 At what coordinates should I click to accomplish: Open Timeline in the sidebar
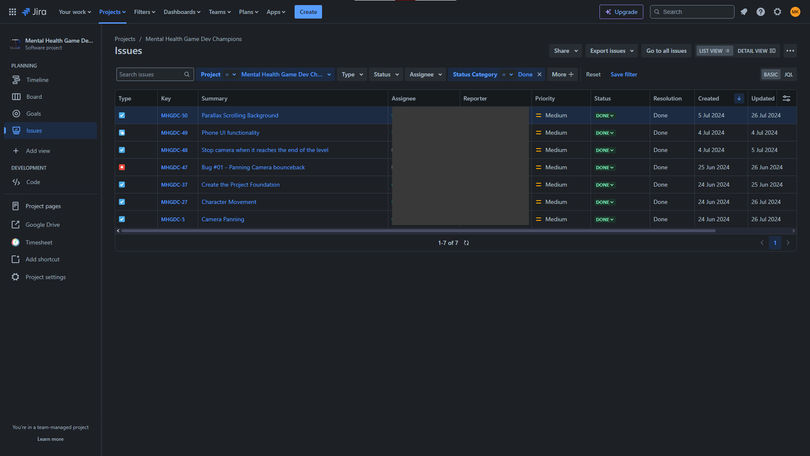pyautogui.click(x=51, y=80)
